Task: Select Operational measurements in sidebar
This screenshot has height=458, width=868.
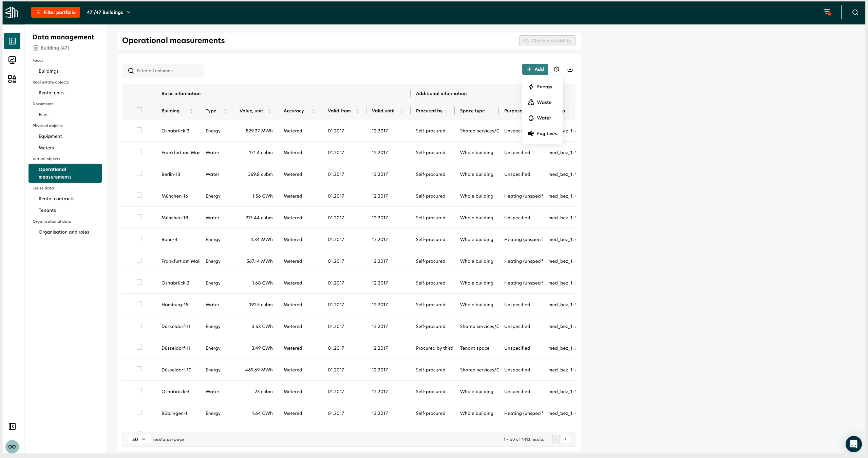Action: click(65, 173)
